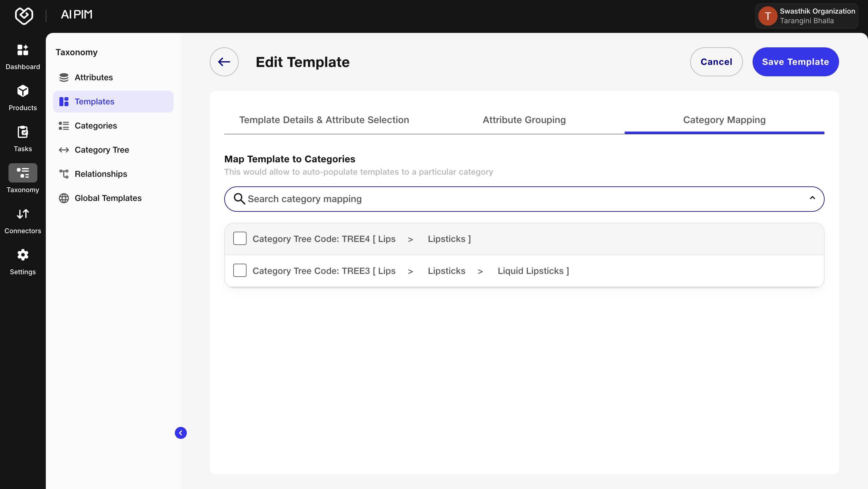This screenshot has width=868, height=489.
Task: Open the Settings gear icon
Action: [23, 255]
